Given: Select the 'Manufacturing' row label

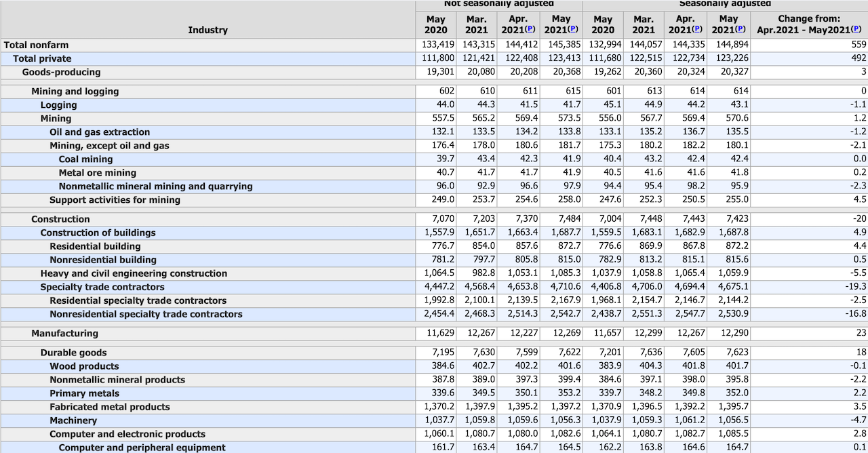Looking at the screenshot, I should 64,333.
